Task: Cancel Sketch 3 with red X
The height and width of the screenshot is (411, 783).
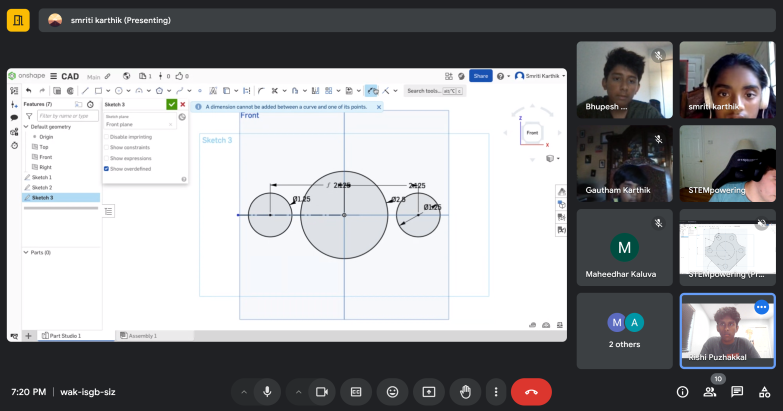Action: (x=183, y=104)
